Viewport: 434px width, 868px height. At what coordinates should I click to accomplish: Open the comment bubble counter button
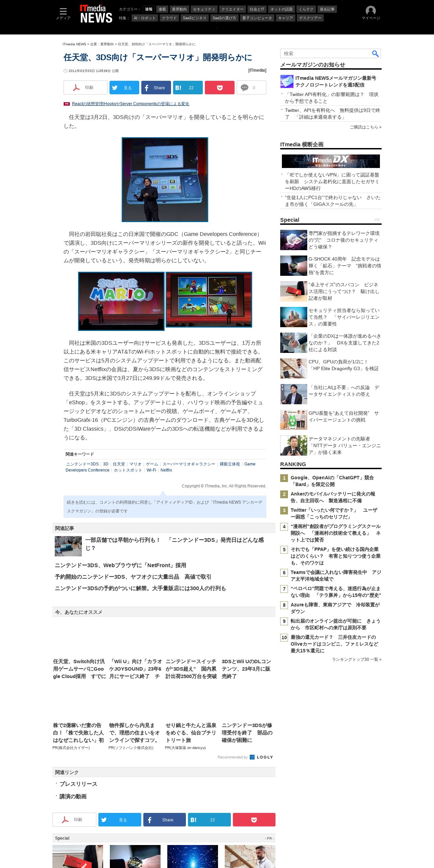251,88
